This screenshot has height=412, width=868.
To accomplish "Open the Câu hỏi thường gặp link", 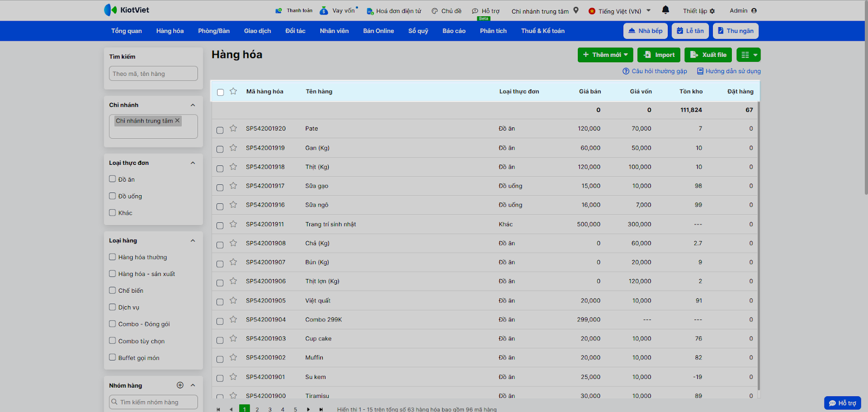I will (x=655, y=71).
